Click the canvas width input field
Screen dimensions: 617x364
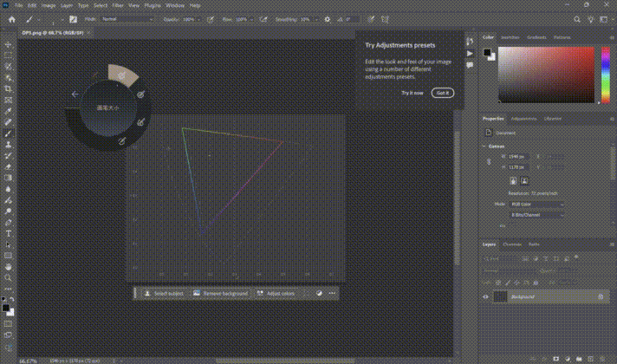click(516, 157)
